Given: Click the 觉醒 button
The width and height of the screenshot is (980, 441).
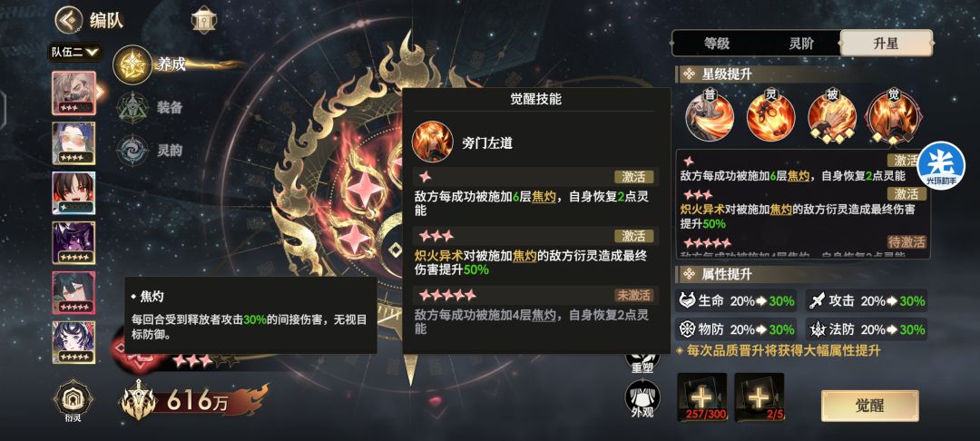Looking at the screenshot, I should coord(869,406).
